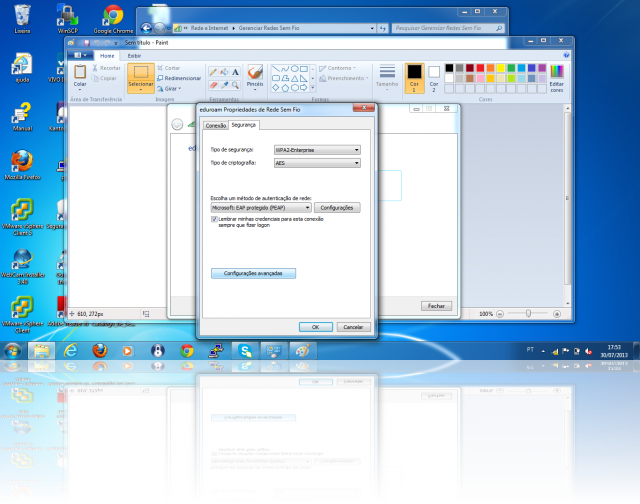This screenshot has width=640, height=504.
Task: Click zoom out minus in Paint status bar
Action: coord(500,314)
